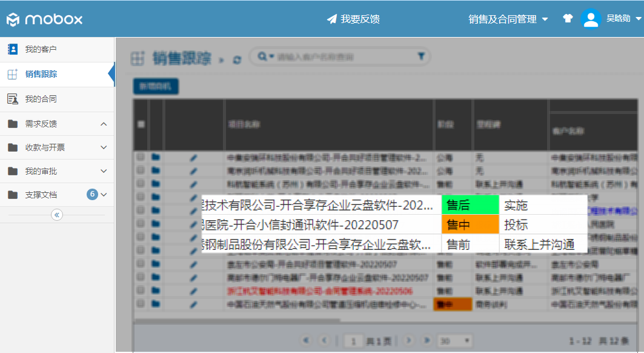Toggle the select-all checkbox in table header
The image size is (644, 353).
click(x=141, y=124)
